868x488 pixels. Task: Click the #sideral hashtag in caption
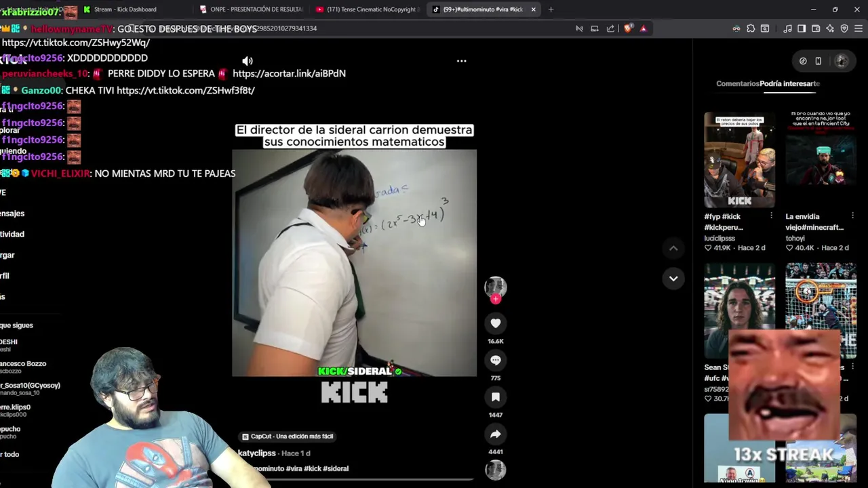coord(336,468)
